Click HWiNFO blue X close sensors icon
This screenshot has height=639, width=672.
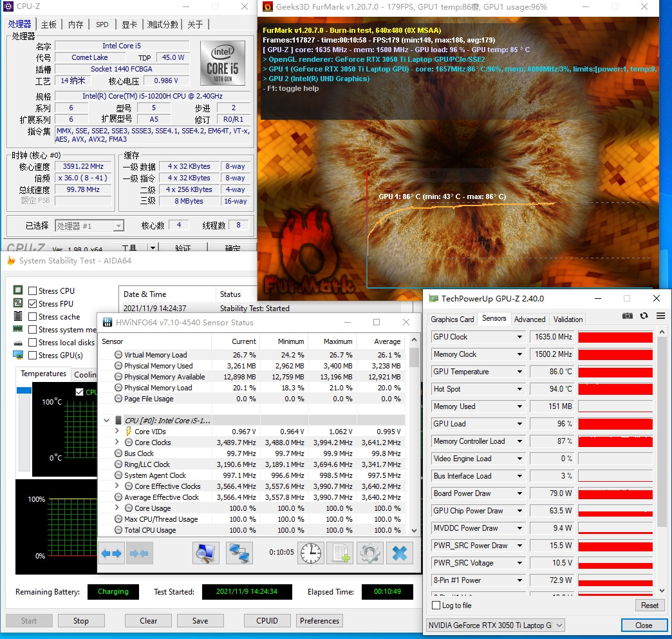click(x=399, y=553)
